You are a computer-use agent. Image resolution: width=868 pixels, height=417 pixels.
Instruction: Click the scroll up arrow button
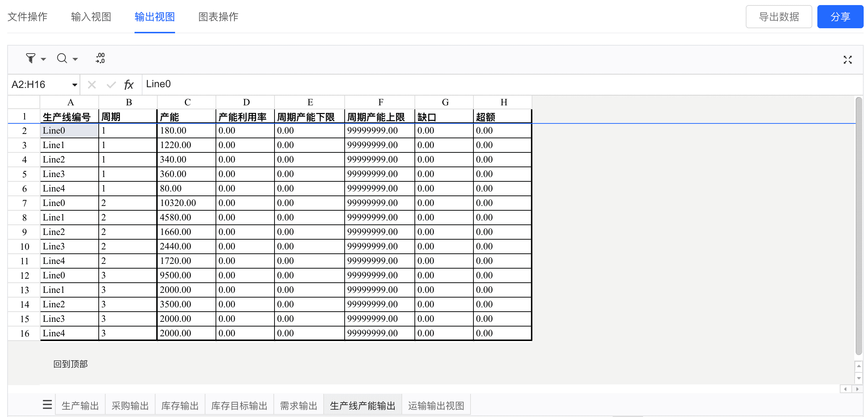coord(859,366)
